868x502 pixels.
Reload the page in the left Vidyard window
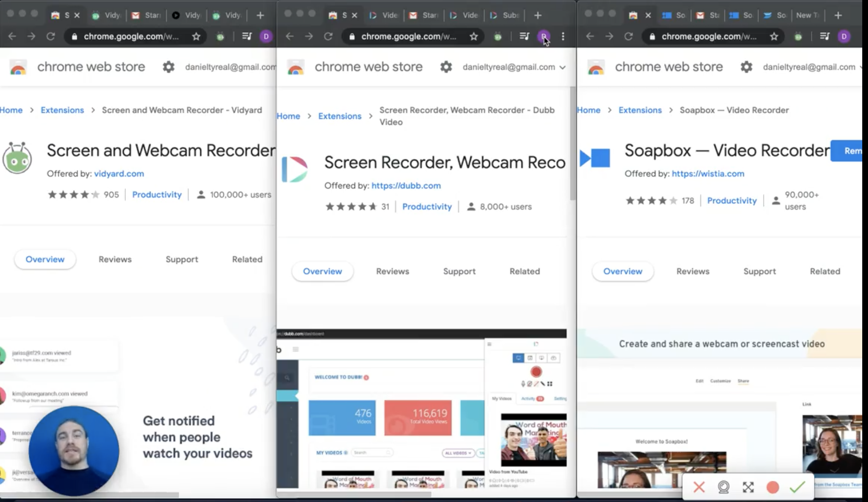point(50,36)
